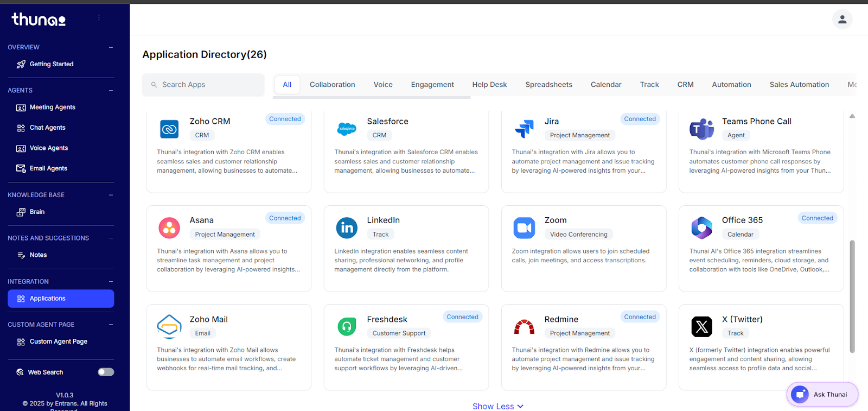This screenshot has width=868, height=411.
Task: Click the X (Twitter) logo
Action: [x=701, y=327]
